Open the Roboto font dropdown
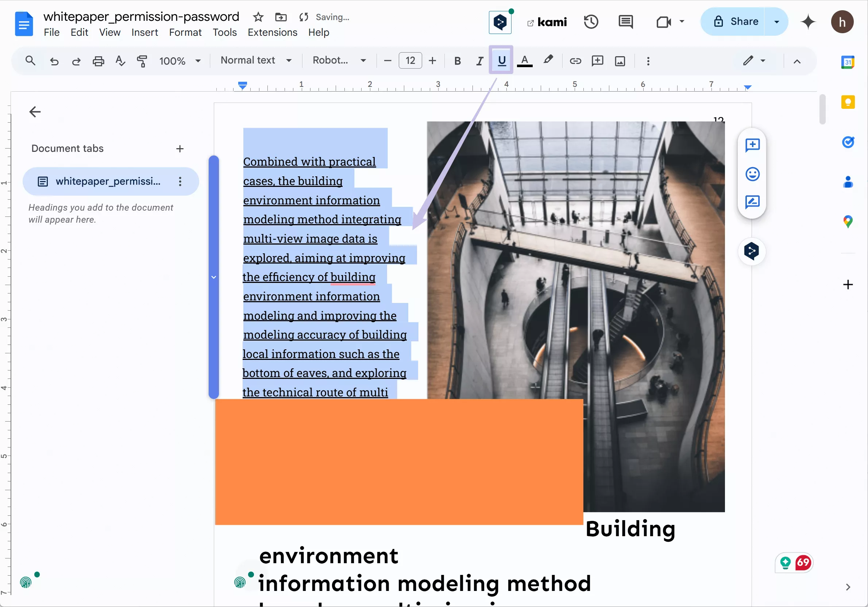Viewport: 868px width, 607px height. (x=339, y=61)
